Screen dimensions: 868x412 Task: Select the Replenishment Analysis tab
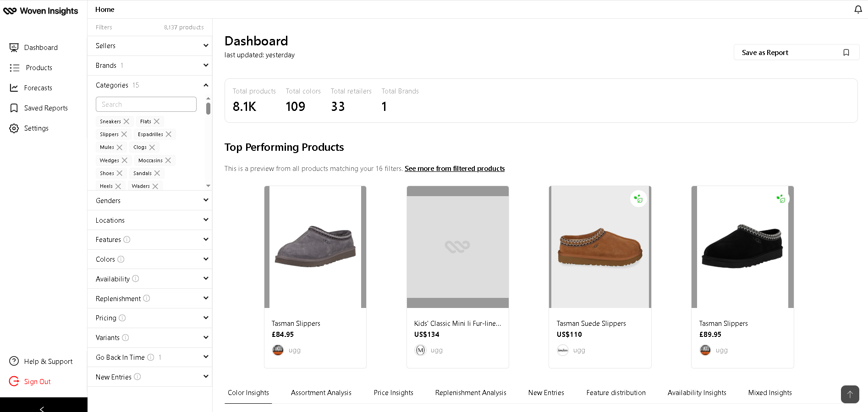[471, 393]
